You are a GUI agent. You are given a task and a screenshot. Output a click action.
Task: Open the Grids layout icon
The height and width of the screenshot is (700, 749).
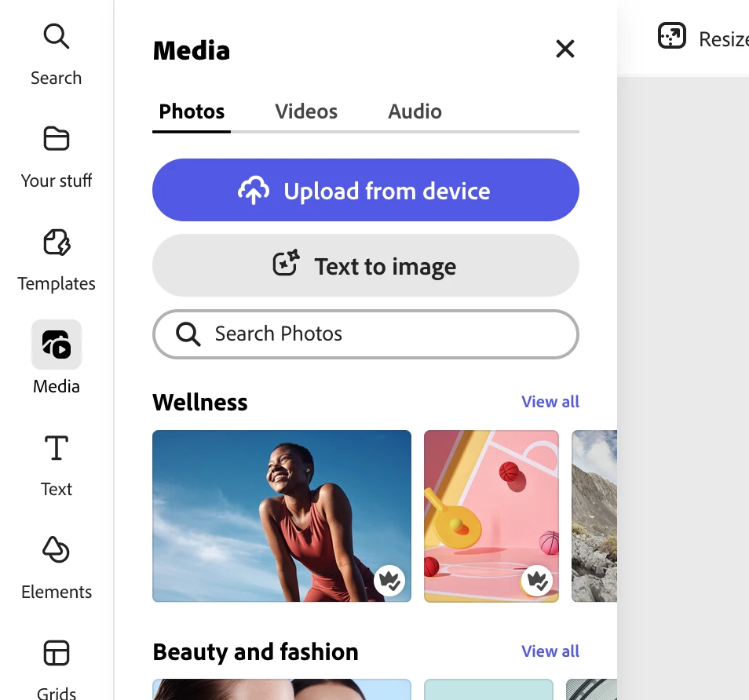[x=57, y=653]
